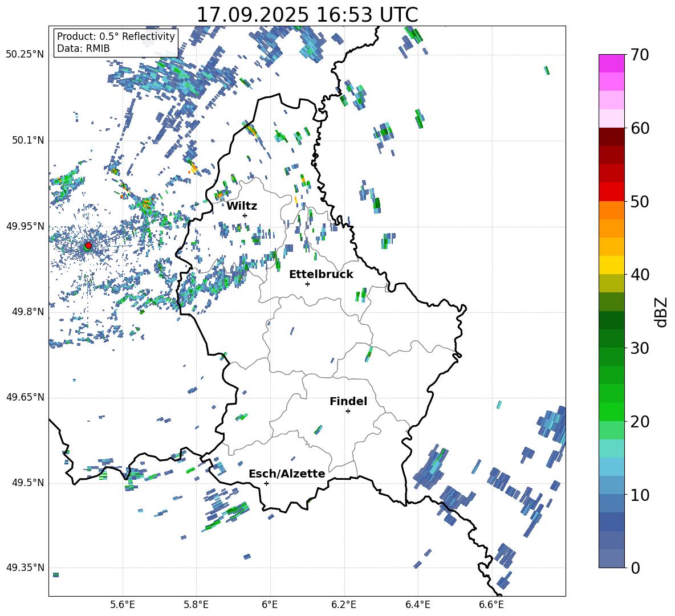Image resolution: width=675 pixels, height=616 pixels.
Task: Click the 49.65°N latitude label
Action: click(25, 397)
